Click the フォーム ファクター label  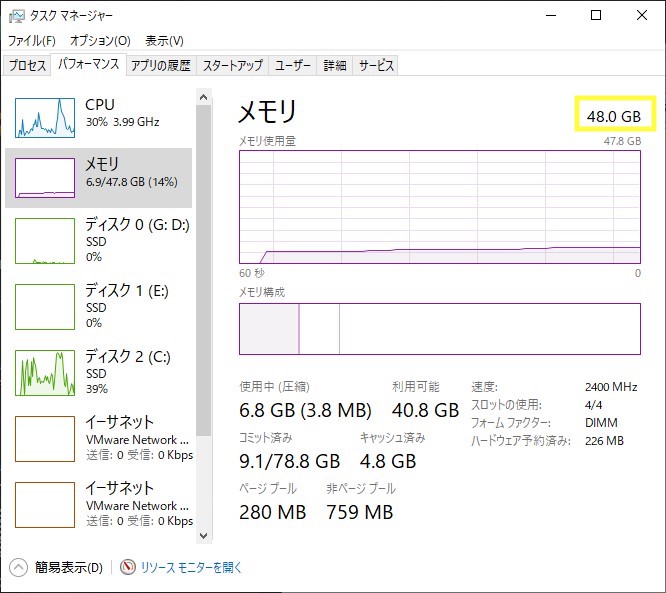[511, 423]
